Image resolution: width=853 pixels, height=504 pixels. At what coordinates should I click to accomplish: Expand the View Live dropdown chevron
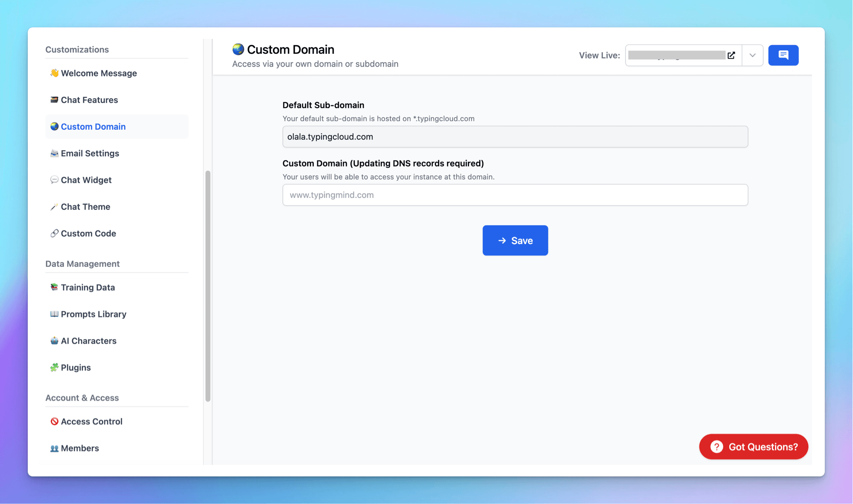click(x=752, y=55)
